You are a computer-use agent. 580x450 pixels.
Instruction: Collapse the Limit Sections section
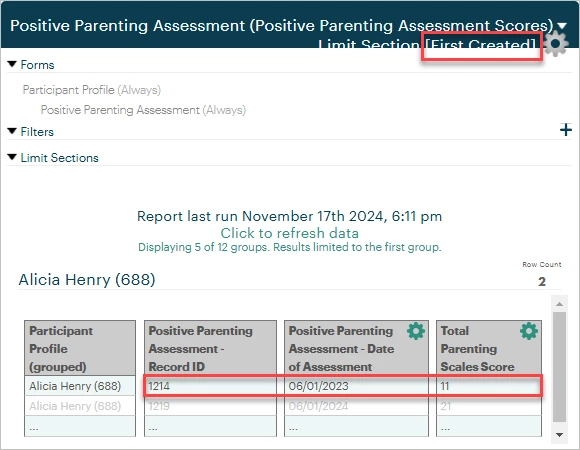(x=12, y=157)
